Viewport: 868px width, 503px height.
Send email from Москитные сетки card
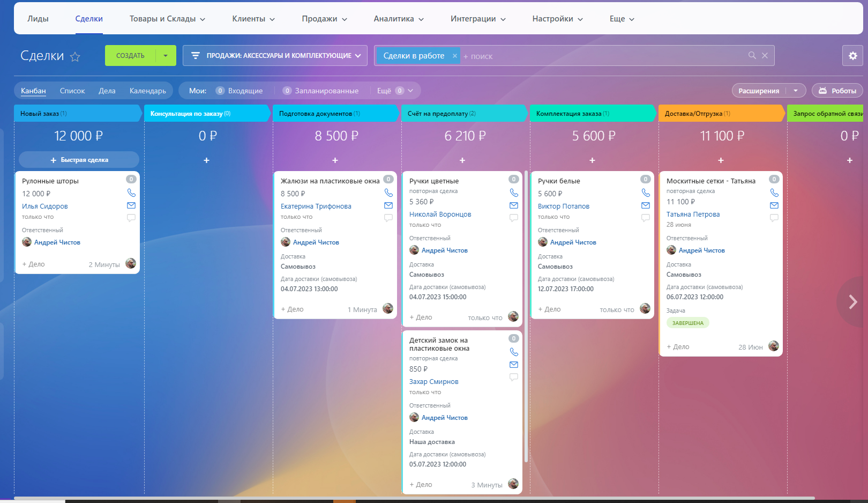[x=774, y=205]
